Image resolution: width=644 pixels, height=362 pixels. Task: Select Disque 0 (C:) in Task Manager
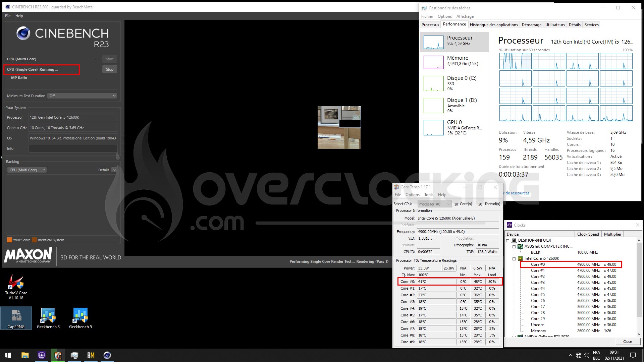pos(454,83)
